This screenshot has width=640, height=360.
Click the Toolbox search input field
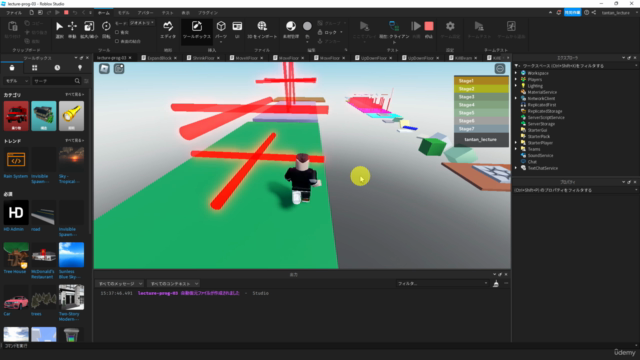53,81
